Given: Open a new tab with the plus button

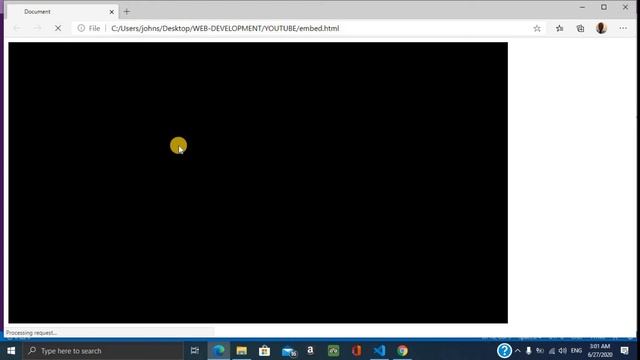Looking at the screenshot, I should tap(127, 11).
